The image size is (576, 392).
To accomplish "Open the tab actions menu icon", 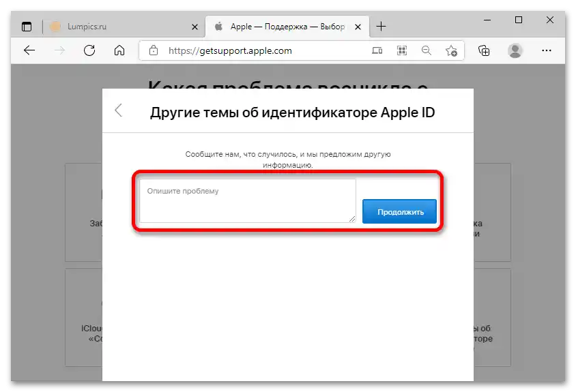I will pyautogui.click(x=27, y=27).
